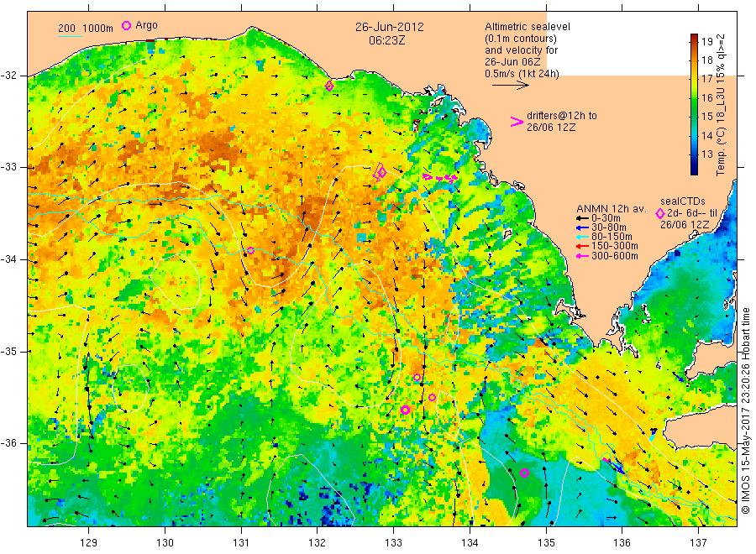Click the 16 tick on the color bar
Viewport: 756px width, 554px height.
click(706, 98)
